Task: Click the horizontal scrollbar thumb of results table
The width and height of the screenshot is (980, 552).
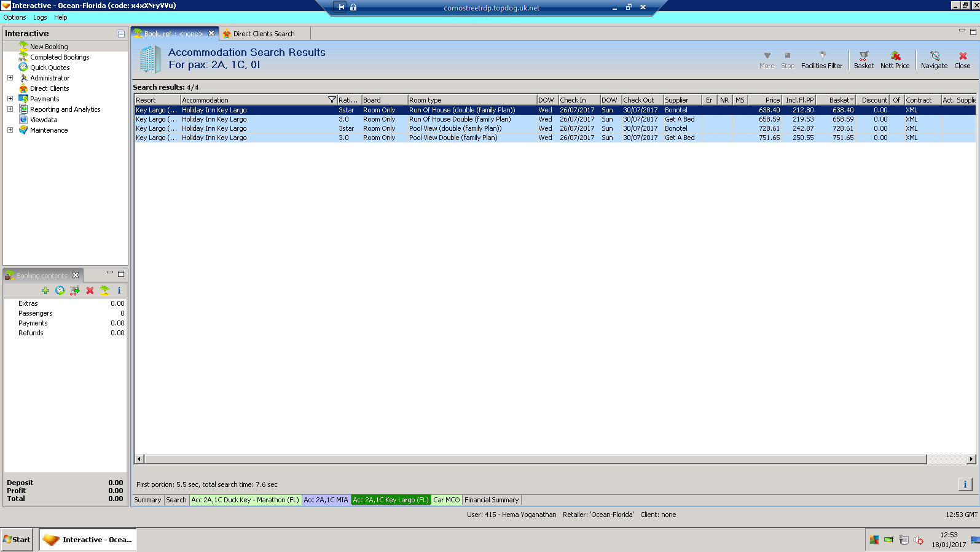Action: click(x=535, y=459)
